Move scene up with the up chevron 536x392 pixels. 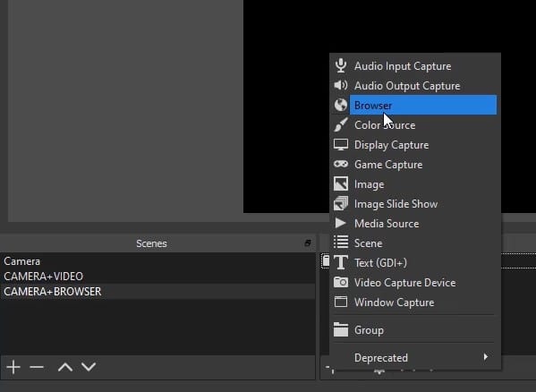(x=65, y=367)
